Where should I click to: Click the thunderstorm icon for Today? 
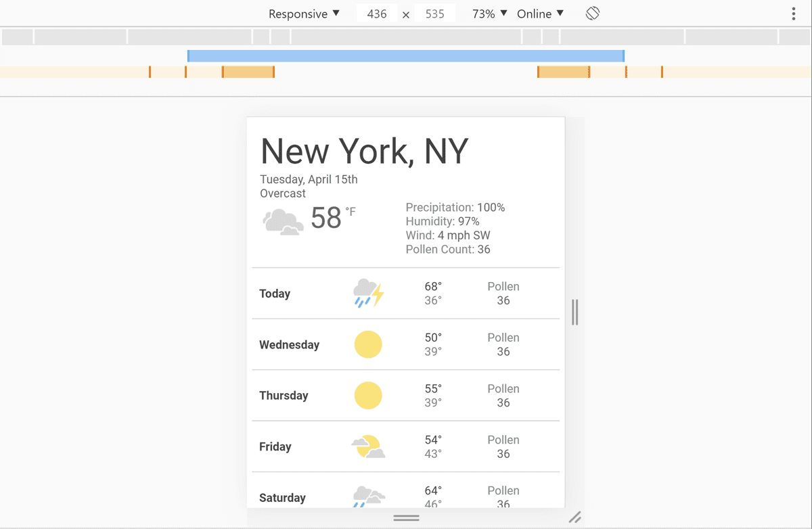[x=368, y=293]
